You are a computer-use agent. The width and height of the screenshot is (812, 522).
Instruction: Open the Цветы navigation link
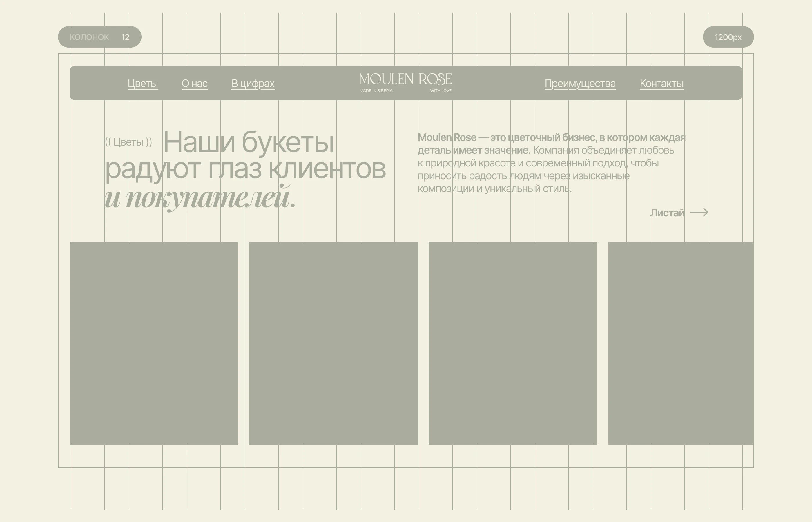[143, 84]
